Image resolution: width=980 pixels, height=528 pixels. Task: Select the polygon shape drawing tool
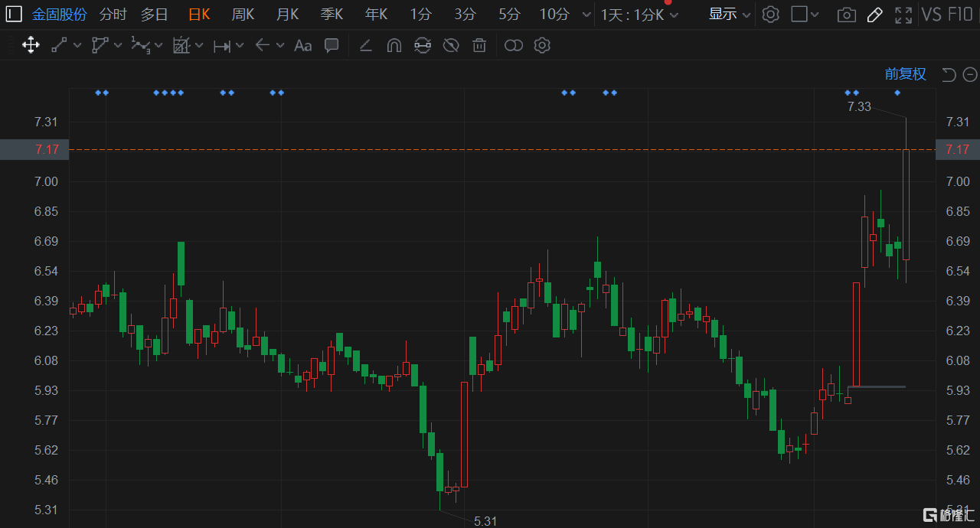100,45
